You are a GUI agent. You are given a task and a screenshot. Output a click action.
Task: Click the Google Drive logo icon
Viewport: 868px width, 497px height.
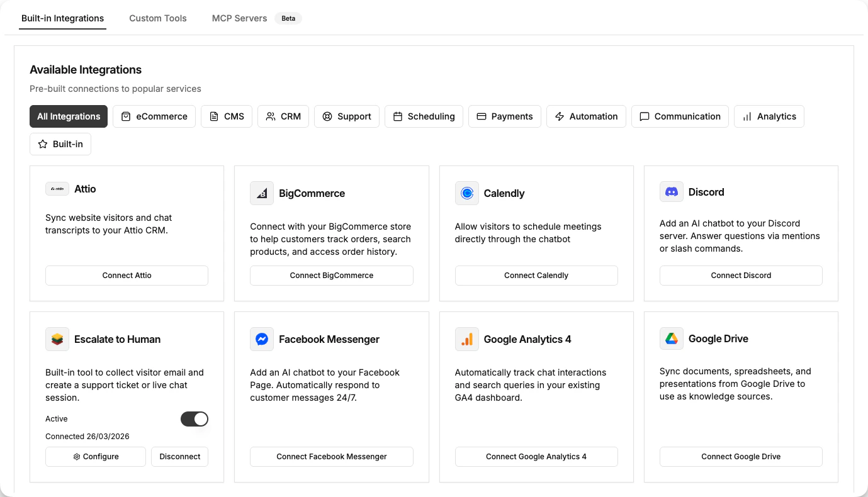(x=671, y=338)
